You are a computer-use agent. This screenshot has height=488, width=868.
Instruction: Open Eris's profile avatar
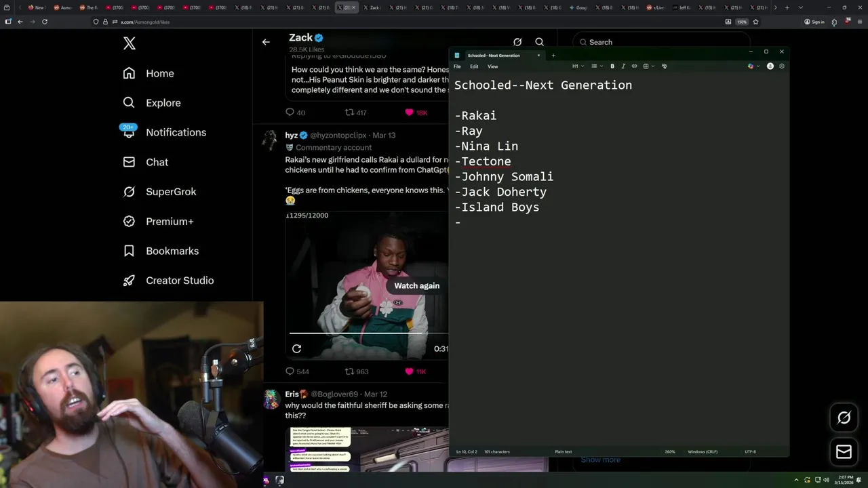271,399
